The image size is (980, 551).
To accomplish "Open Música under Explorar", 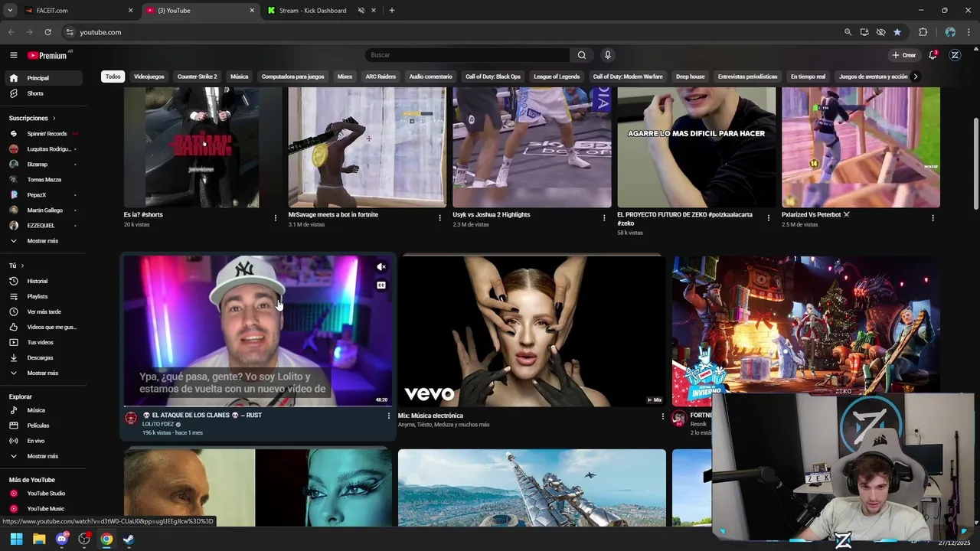I will point(43,410).
